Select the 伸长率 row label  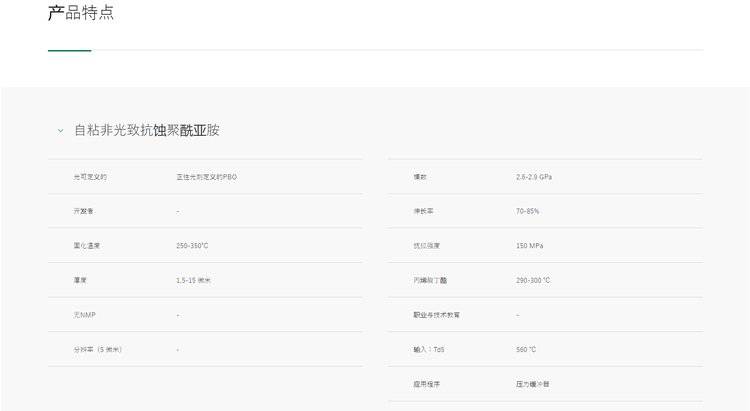[x=424, y=211]
